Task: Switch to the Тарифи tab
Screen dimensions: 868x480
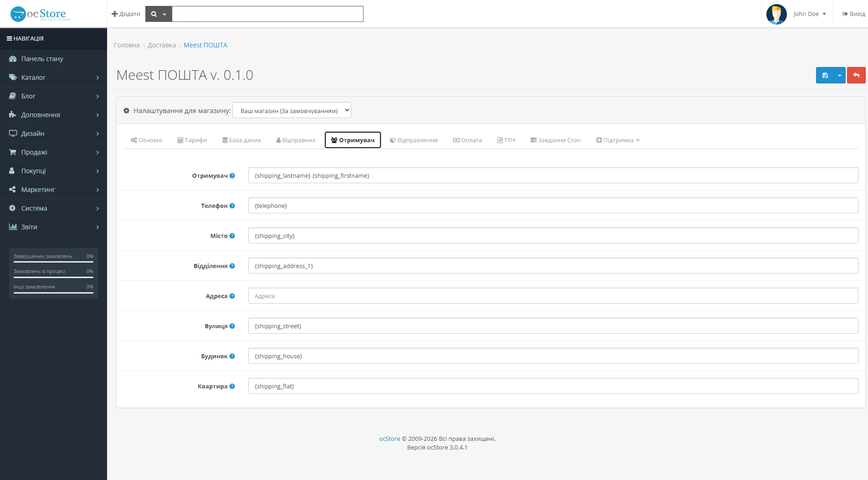Action: point(192,140)
